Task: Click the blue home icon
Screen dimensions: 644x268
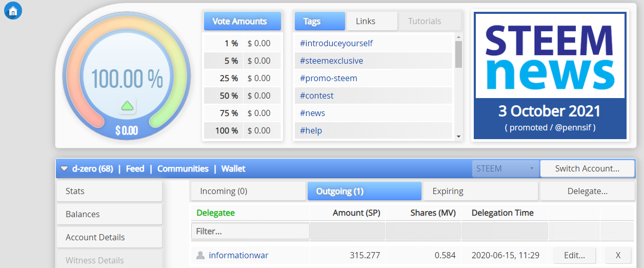Action: point(13,11)
